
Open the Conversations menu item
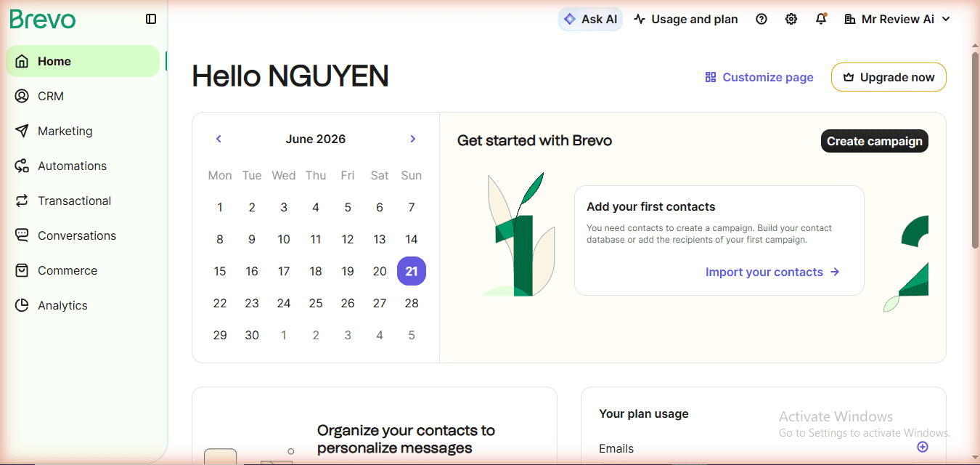tap(83, 235)
